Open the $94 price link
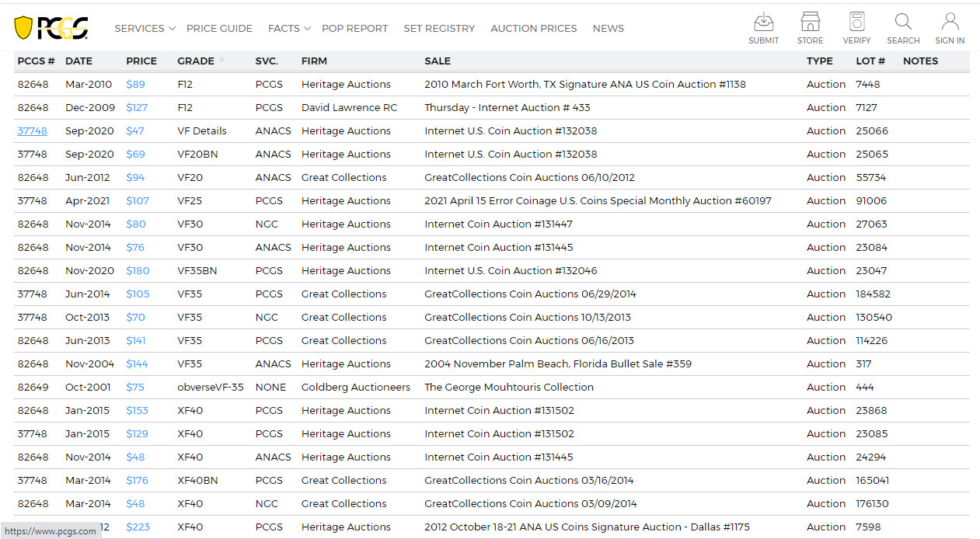Image resolution: width=980 pixels, height=539 pixels. tap(135, 177)
